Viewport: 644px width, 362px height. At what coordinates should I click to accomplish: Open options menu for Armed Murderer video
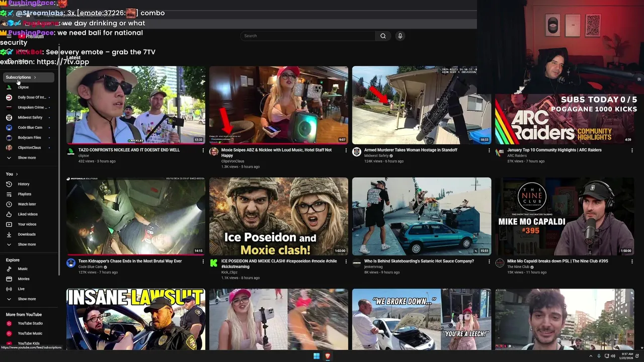[x=489, y=150]
